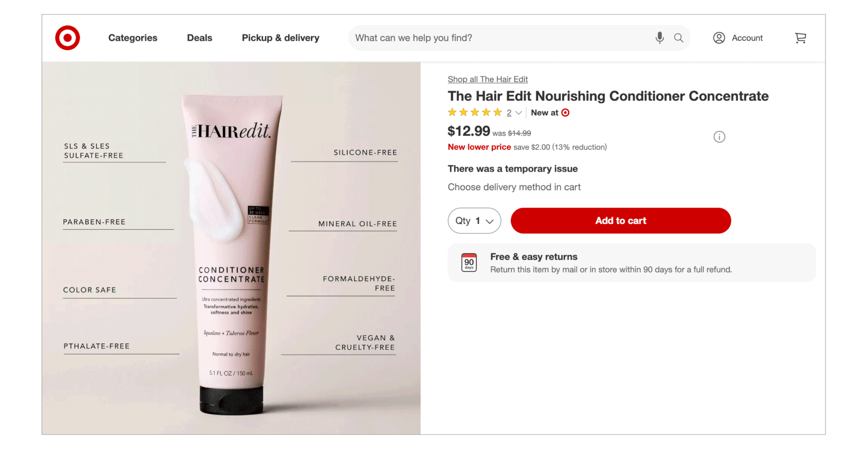Click the Account text link
Viewport: 868px width, 449px height.
(747, 38)
